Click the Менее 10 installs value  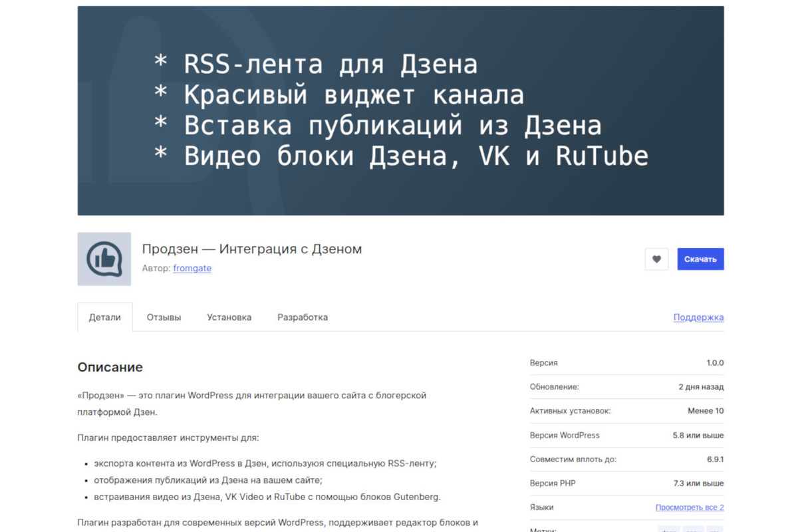706,411
